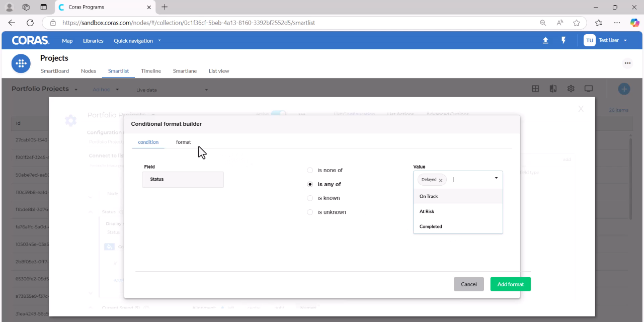This screenshot has height=322, width=644.
Task: Open the Smartlane tab
Action: 185,71
